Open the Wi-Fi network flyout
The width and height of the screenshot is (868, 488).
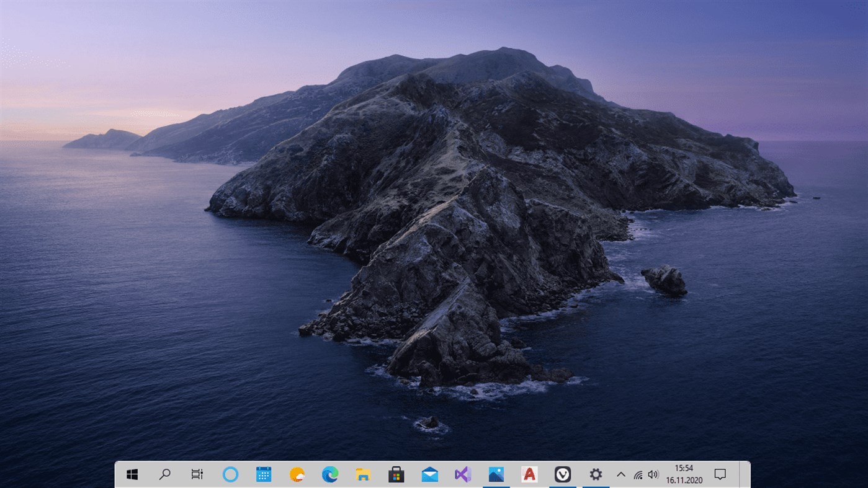(x=638, y=474)
